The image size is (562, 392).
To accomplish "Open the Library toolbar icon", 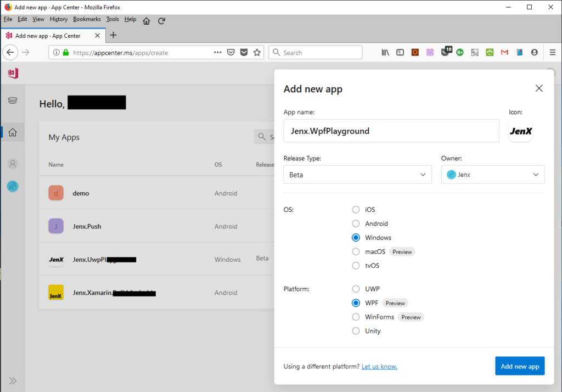I will click(x=385, y=52).
